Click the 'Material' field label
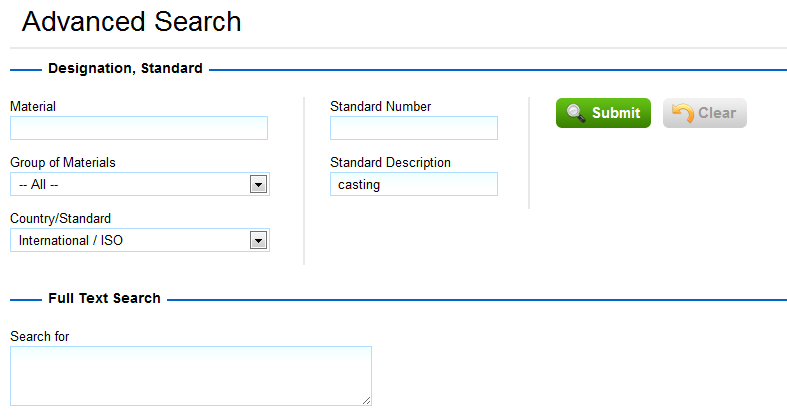The width and height of the screenshot is (787, 419). point(33,106)
